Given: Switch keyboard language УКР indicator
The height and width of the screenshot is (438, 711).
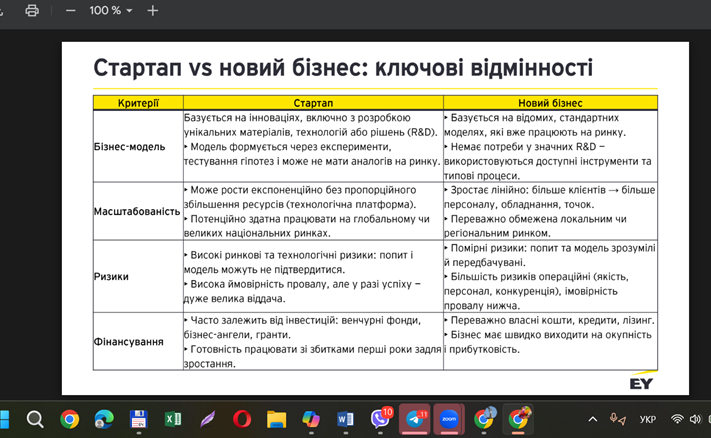Looking at the screenshot, I should point(647,419).
